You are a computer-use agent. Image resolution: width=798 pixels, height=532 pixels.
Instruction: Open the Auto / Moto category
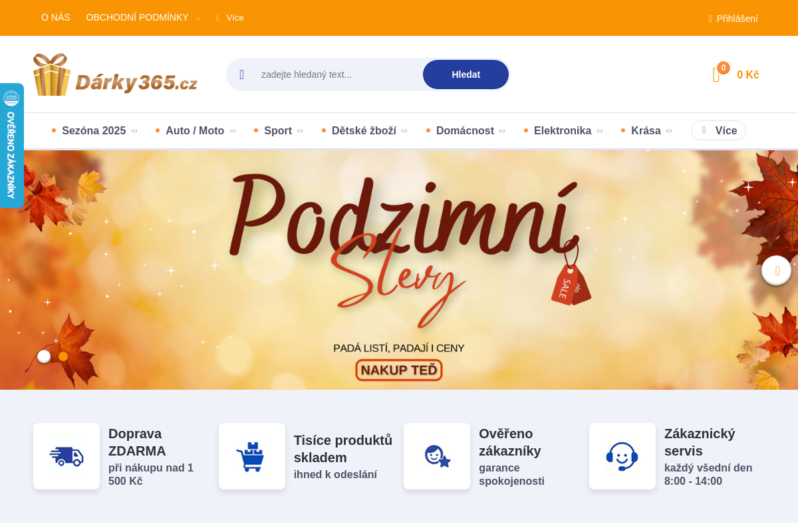pos(195,131)
